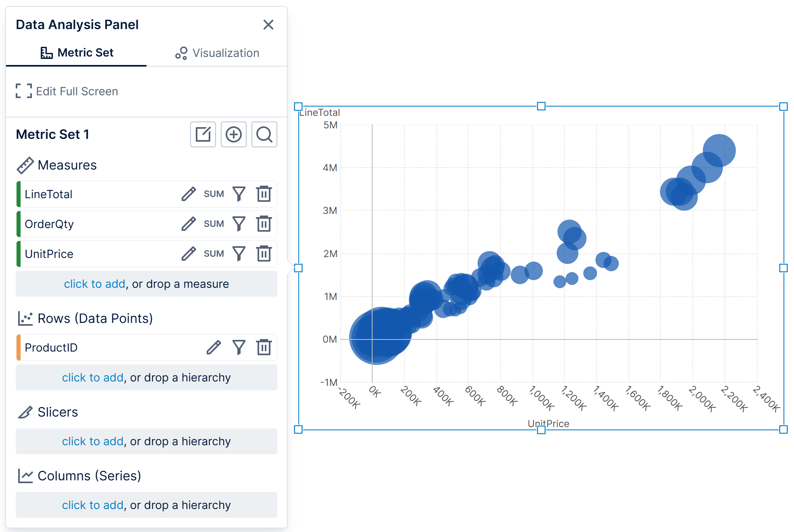Select the UnitPrice measure row

pyautogui.click(x=147, y=254)
